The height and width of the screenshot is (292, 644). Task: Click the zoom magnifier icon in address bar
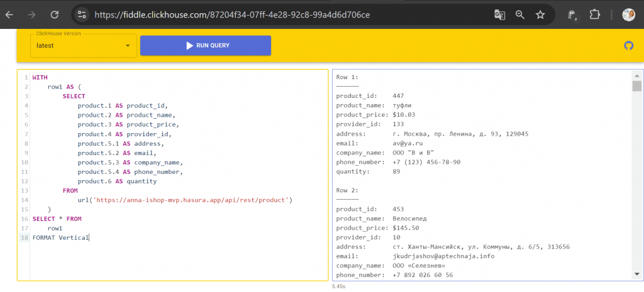pyautogui.click(x=519, y=14)
